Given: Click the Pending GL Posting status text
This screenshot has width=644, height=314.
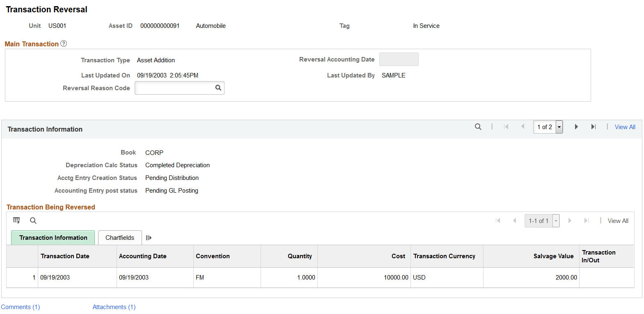Looking at the screenshot, I should click(x=172, y=191).
